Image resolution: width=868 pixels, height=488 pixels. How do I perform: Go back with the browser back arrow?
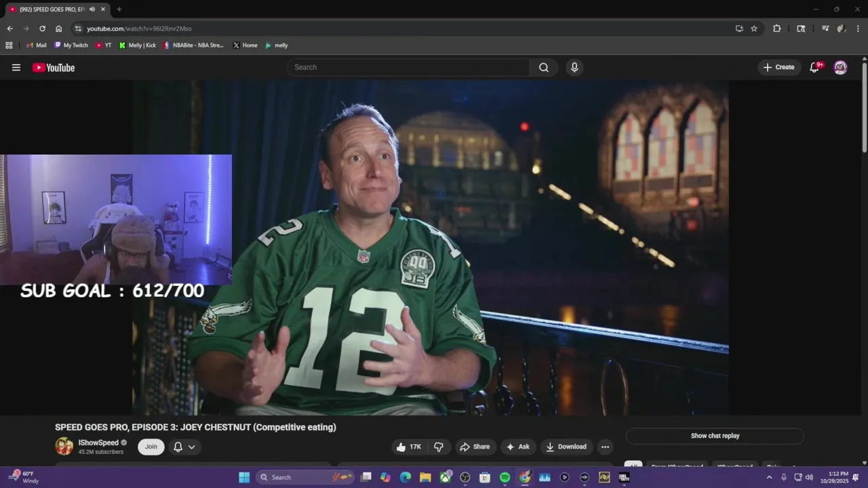pos(9,28)
